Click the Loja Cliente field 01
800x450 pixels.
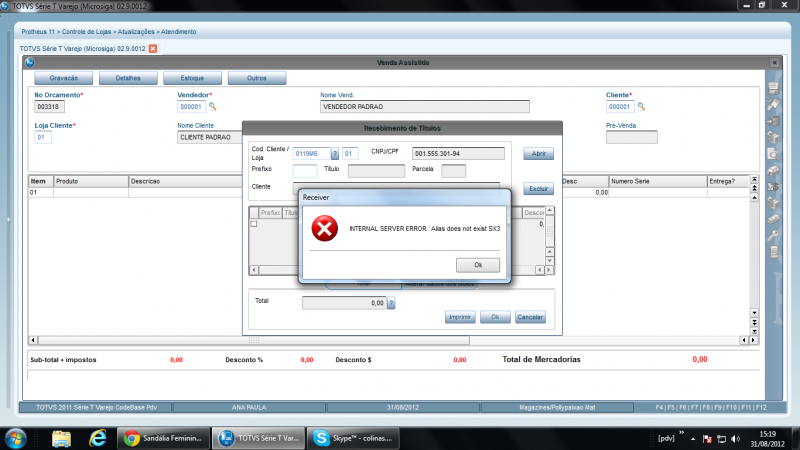[x=43, y=137]
